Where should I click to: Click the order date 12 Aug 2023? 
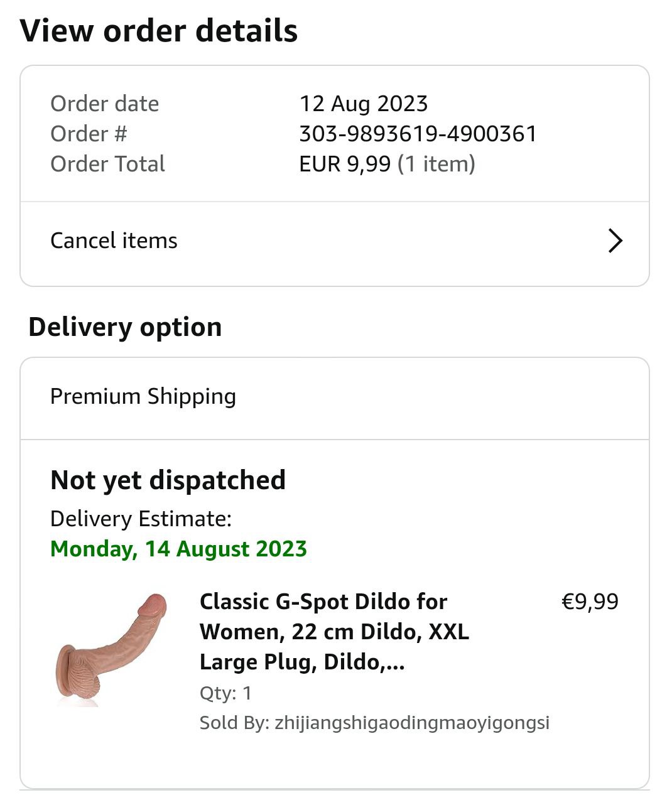(363, 104)
